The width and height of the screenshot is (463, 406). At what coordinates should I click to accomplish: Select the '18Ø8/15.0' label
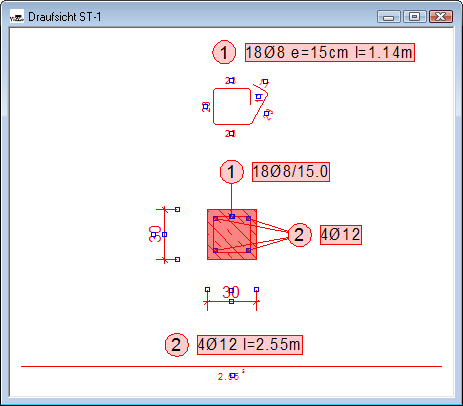point(291,172)
